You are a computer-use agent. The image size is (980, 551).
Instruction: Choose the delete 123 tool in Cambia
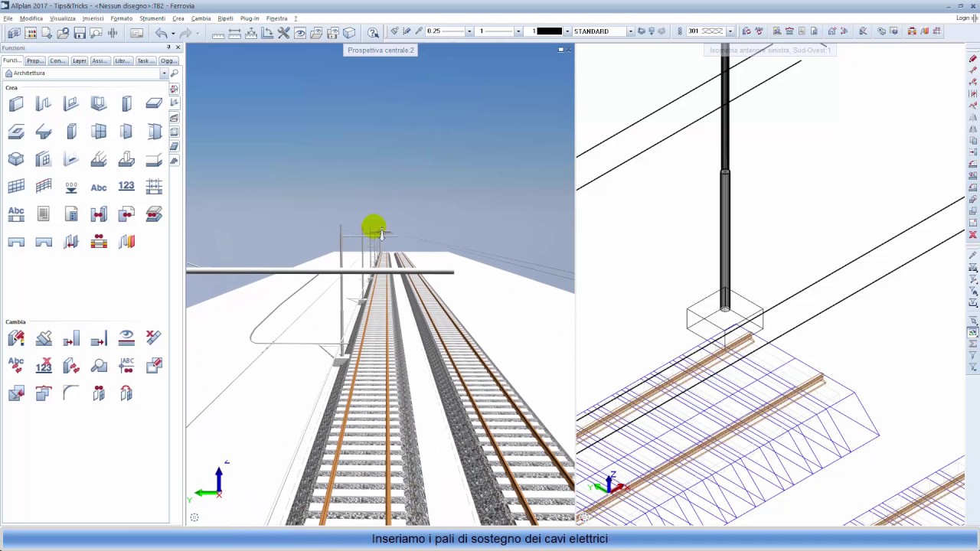click(44, 366)
